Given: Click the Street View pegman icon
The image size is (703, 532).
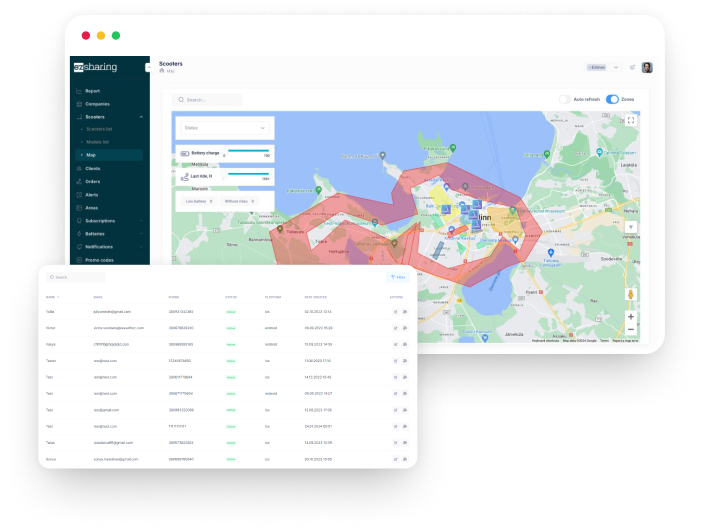Looking at the screenshot, I should [630, 294].
